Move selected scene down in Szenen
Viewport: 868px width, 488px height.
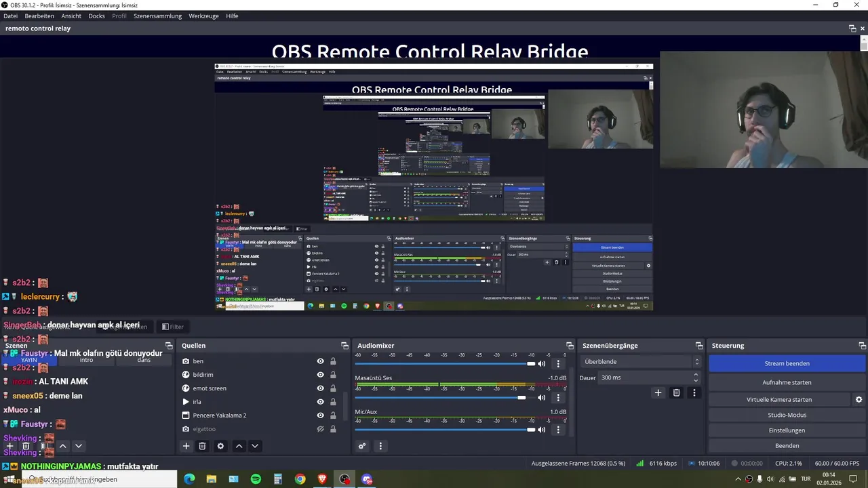click(x=78, y=446)
